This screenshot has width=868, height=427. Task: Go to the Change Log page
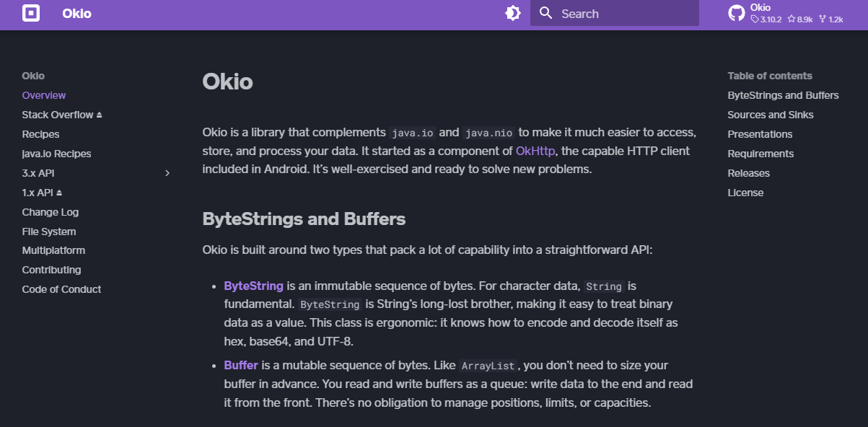[x=50, y=212]
